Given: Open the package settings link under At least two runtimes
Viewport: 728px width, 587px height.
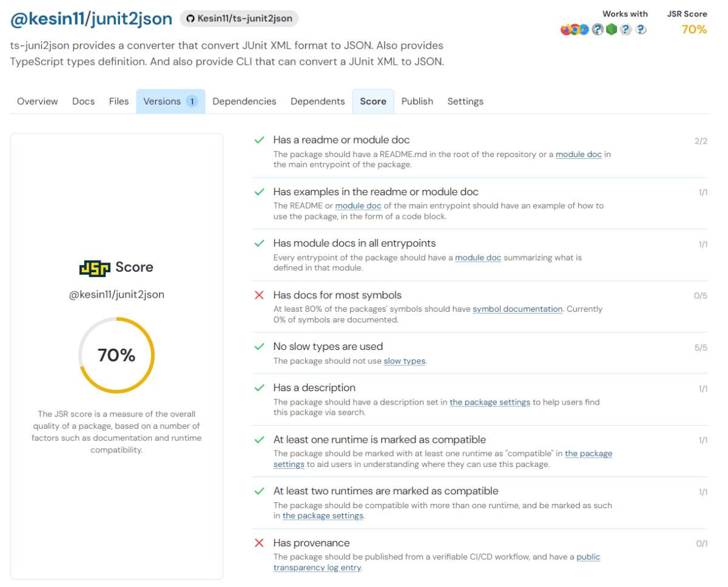Looking at the screenshot, I should click(x=323, y=516).
